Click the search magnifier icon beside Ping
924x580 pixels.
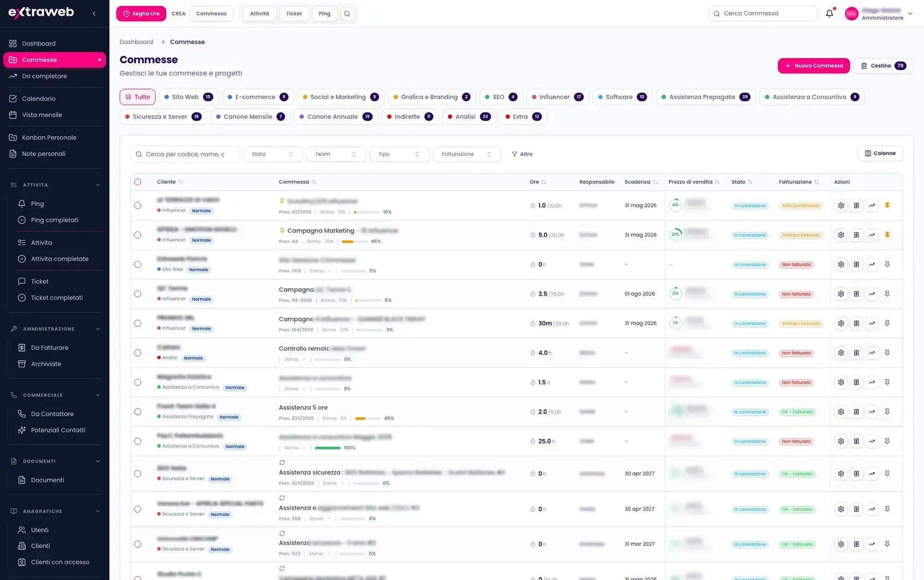347,13
